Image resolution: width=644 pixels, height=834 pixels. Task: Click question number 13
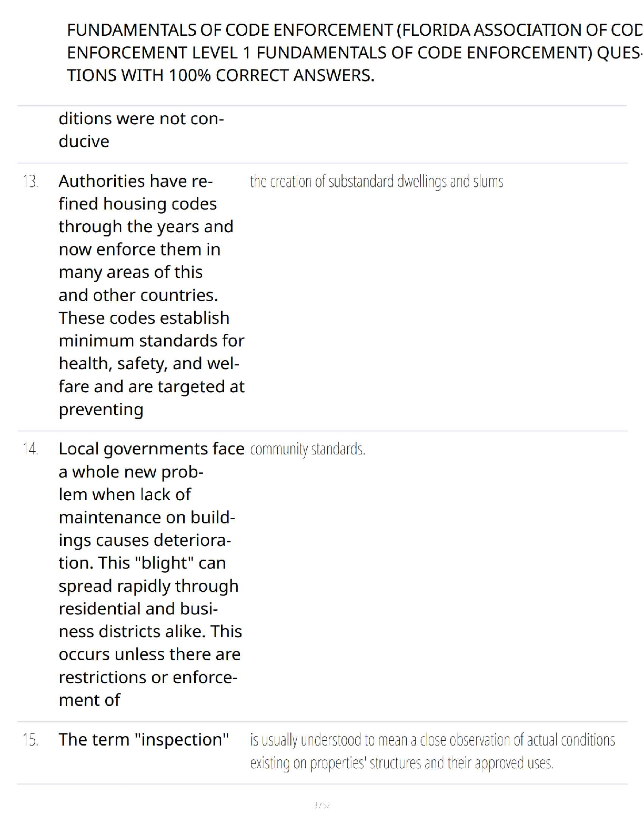pyautogui.click(x=31, y=182)
